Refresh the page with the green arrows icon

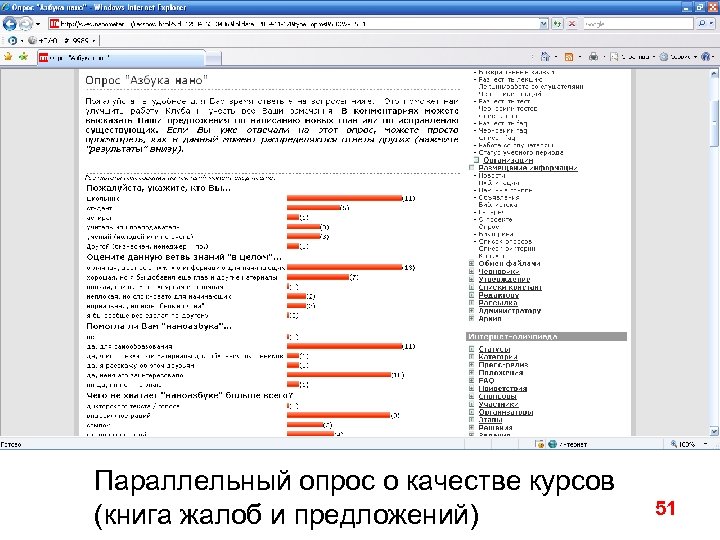(x=557, y=24)
